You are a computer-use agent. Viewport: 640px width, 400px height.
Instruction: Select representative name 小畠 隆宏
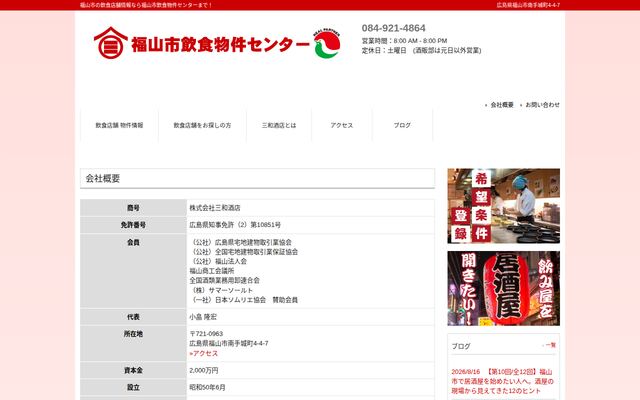point(203,317)
